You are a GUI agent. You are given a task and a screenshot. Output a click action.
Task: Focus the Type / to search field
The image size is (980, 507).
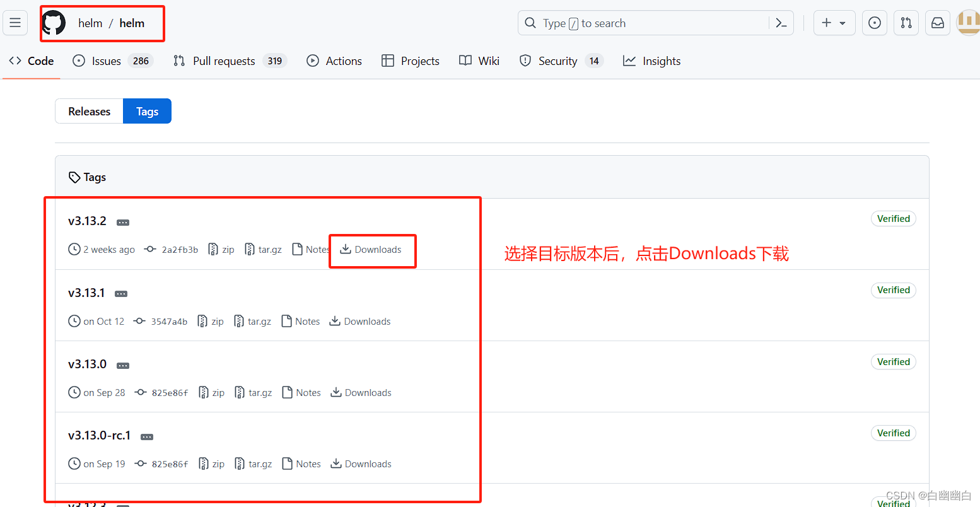tap(656, 23)
